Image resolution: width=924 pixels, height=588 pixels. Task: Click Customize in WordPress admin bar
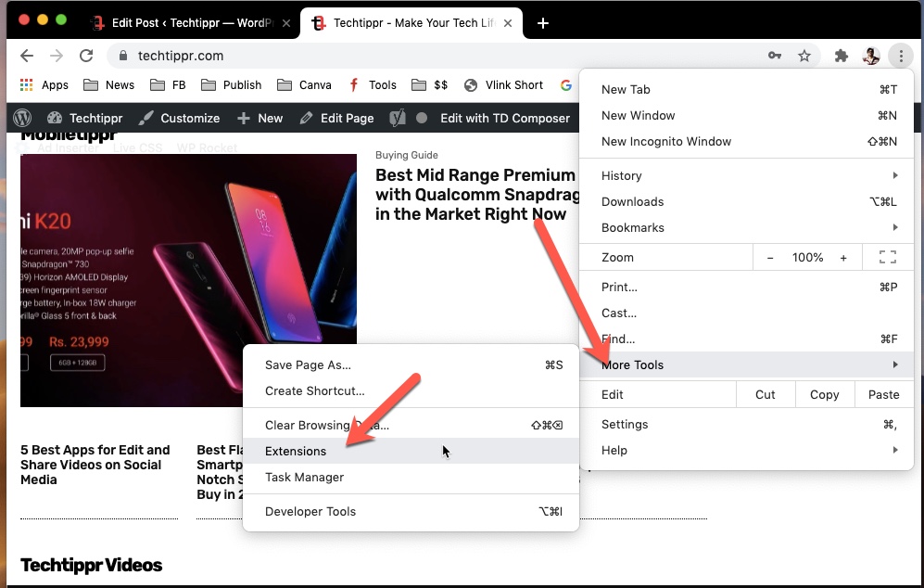click(179, 118)
